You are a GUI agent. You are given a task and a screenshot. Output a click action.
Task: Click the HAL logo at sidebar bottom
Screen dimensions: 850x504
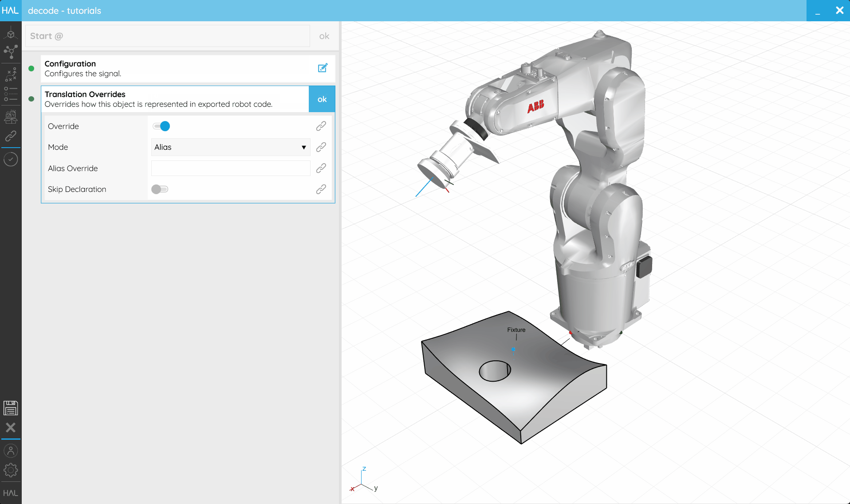tap(11, 493)
